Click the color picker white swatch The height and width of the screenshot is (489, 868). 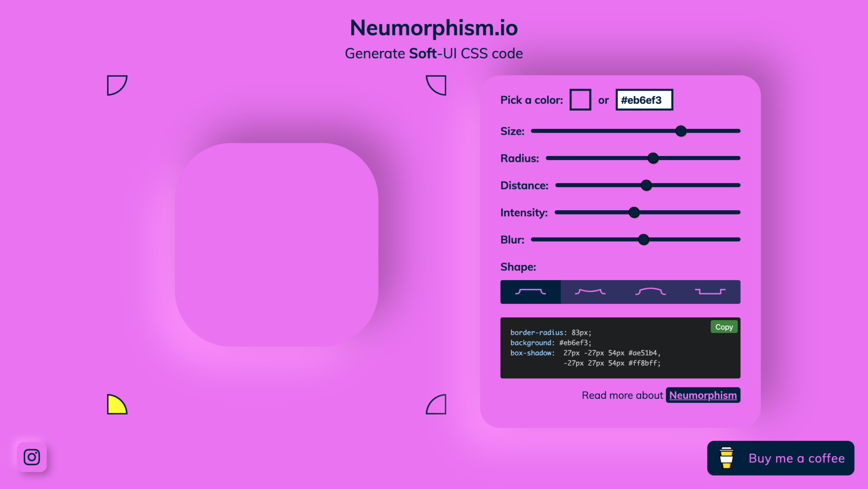point(579,100)
